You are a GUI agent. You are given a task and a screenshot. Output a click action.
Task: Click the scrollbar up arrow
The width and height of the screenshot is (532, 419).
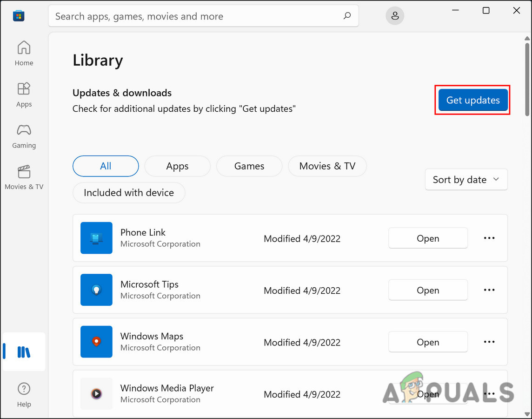pos(527,38)
